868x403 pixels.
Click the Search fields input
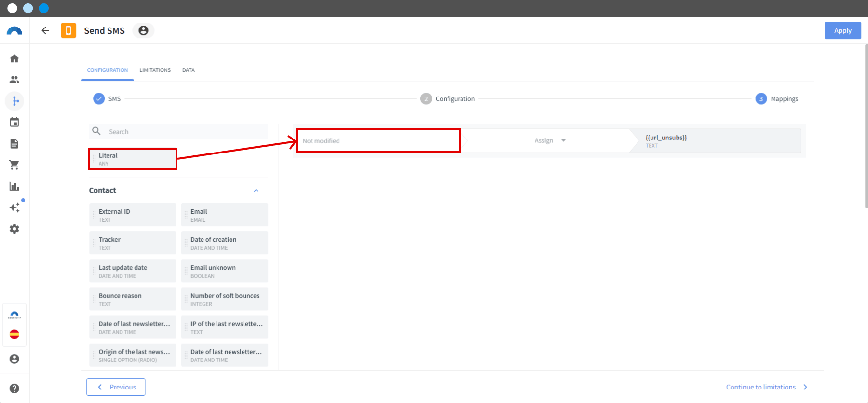tap(178, 131)
